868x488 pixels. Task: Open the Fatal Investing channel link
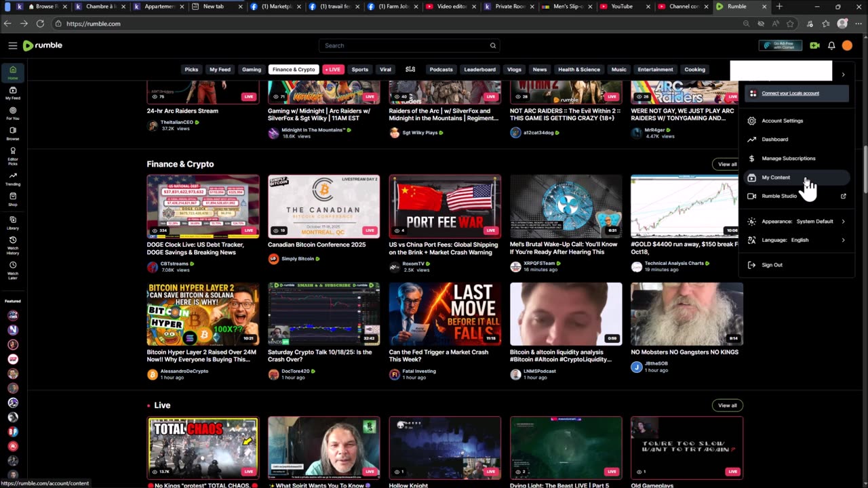tap(420, 371)
